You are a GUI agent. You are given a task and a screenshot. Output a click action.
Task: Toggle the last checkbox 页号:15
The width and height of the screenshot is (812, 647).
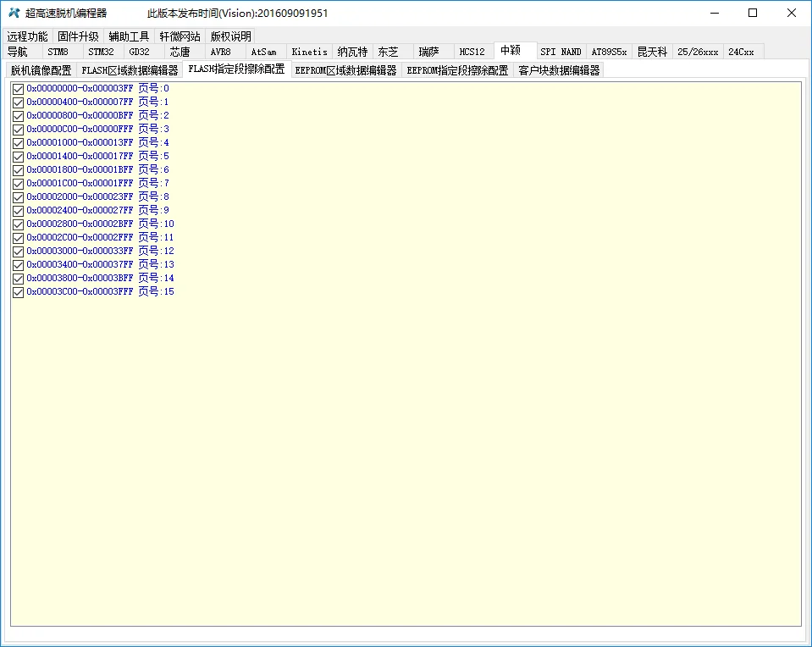(18, 292)
